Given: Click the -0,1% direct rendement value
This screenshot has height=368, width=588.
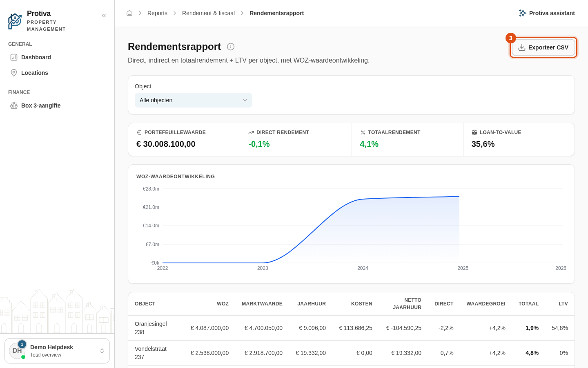Looking at the screenshot, I should pos(259,144).
